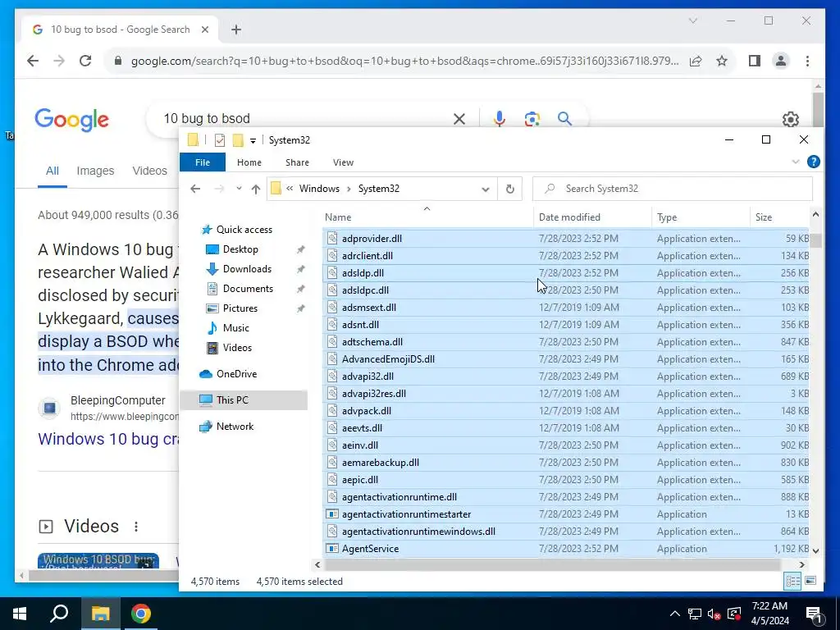Select Desktop in Quick access
840x630 pixels.
(240, 249)
